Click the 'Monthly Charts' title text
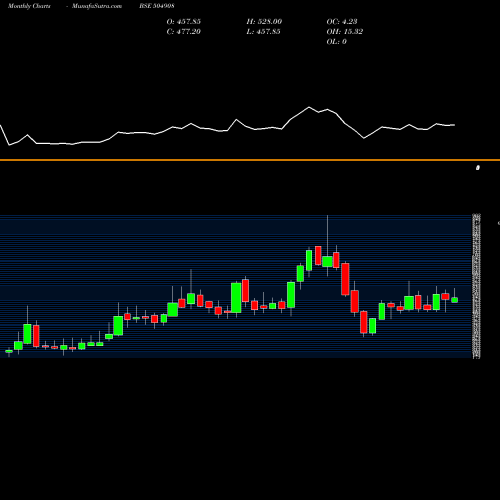 pyautogui.click(x=29, y=6)
